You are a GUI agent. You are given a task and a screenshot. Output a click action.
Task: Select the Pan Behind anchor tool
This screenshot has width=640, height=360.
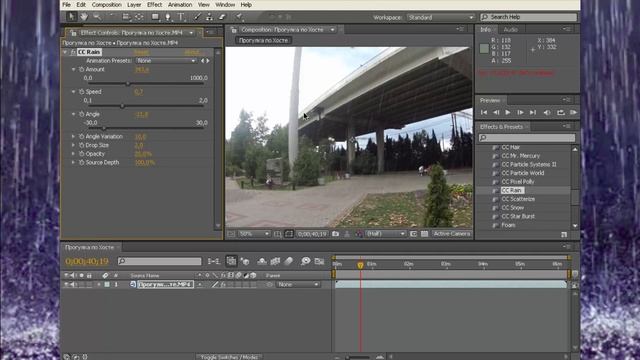pyautogui.click(x=139, y=17)
